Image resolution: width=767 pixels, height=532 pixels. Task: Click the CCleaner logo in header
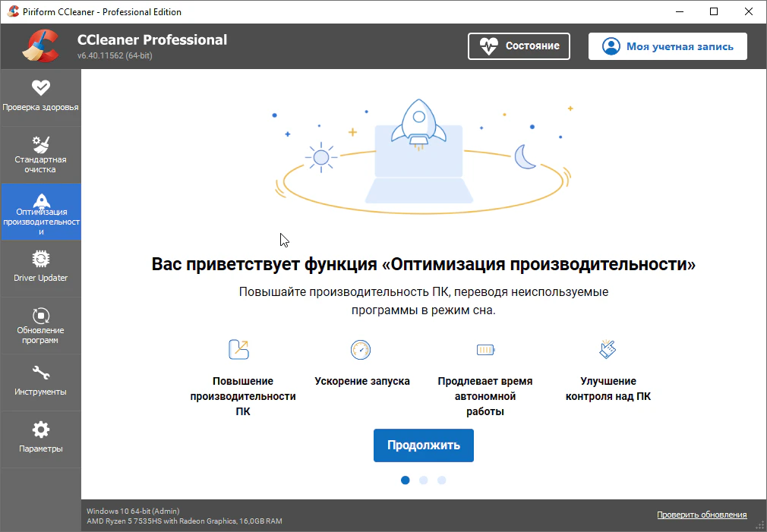pos(41,46)
